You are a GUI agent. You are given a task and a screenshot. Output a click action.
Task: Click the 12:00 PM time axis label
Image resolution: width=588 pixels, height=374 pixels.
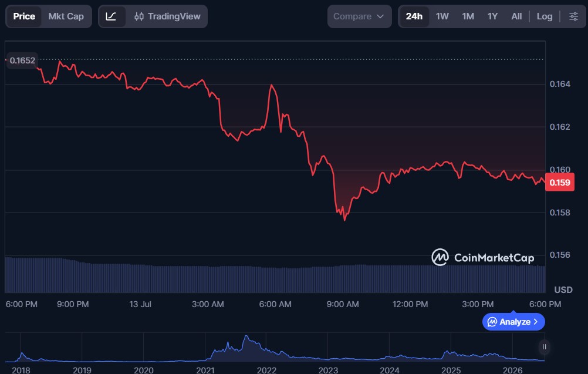[x=410, y=304]
